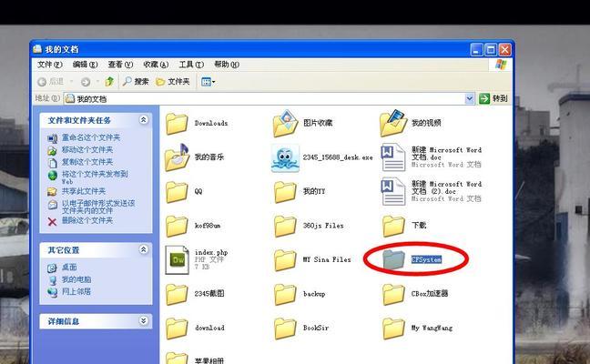Open the address bar dropdown arrow
This screenshot has width=590, height=364.
pyautogui.click(x=469, y=98)
